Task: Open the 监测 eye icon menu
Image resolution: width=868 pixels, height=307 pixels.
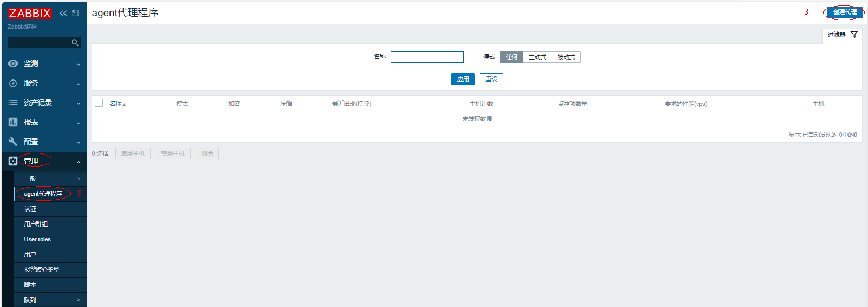Action: [13, 63]
